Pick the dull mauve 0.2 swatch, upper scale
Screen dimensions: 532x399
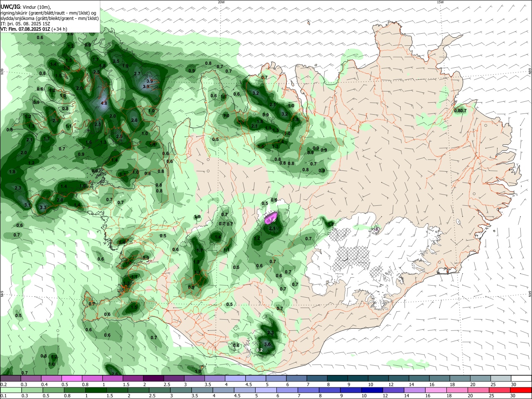[x=10, y=378]
